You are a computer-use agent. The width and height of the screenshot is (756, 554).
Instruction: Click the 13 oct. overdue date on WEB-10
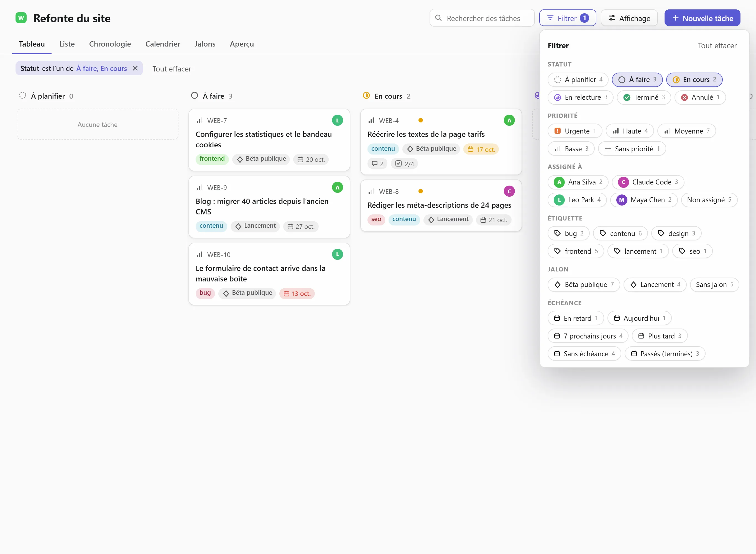click(297, 293)
